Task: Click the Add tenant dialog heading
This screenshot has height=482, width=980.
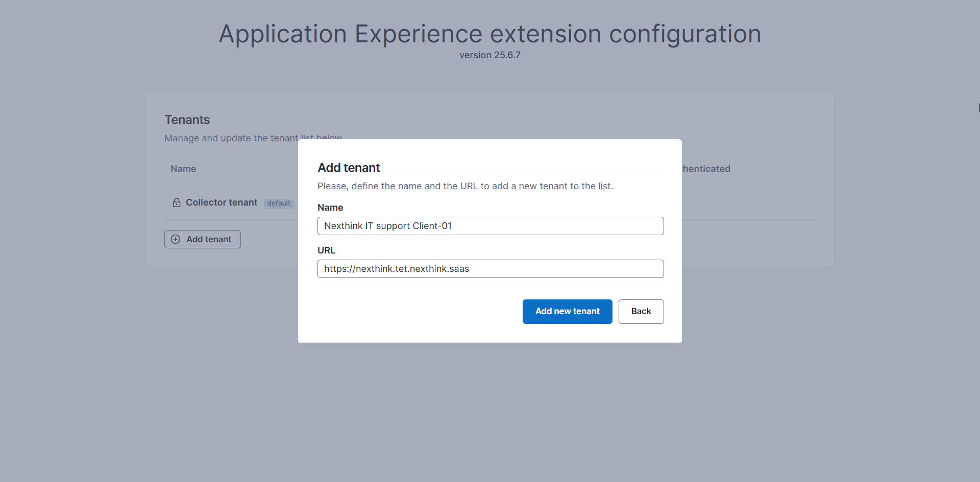Action: pyautogui.click(x=349, y=168)
